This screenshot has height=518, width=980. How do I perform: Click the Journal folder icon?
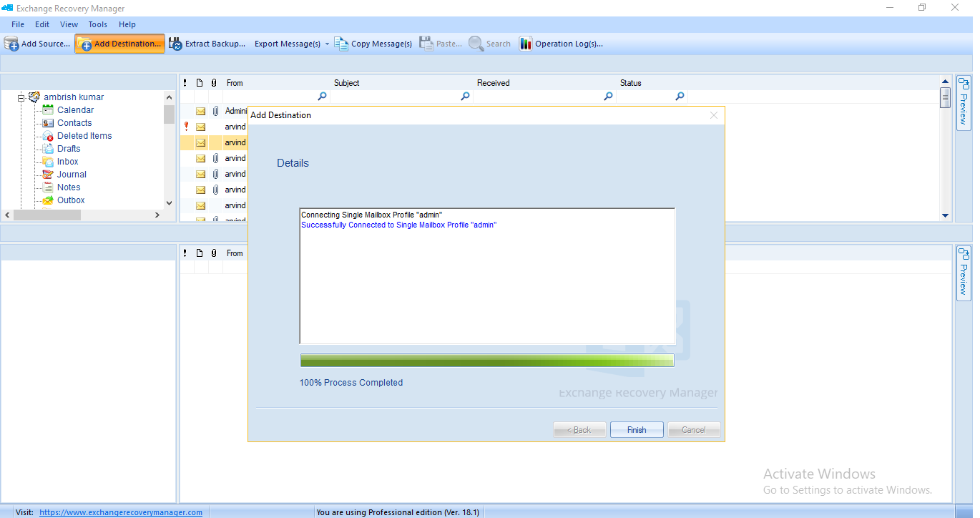point(48,175)
